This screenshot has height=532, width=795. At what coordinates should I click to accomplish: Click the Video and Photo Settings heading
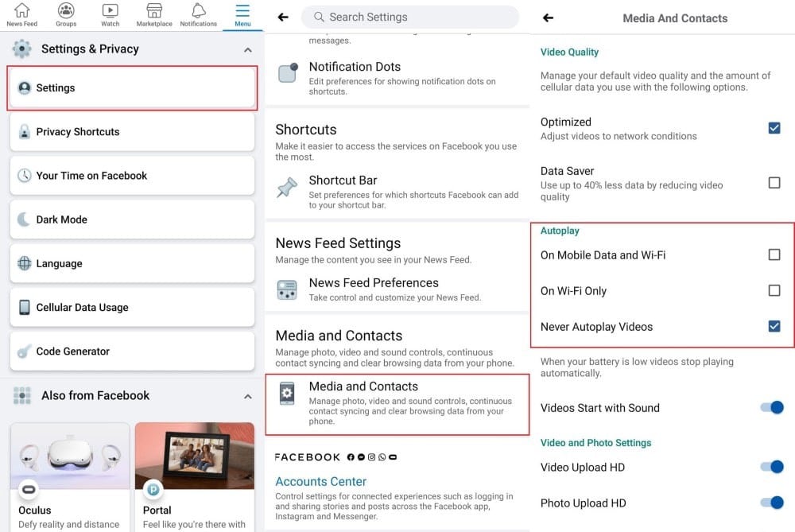click(595, 443)
